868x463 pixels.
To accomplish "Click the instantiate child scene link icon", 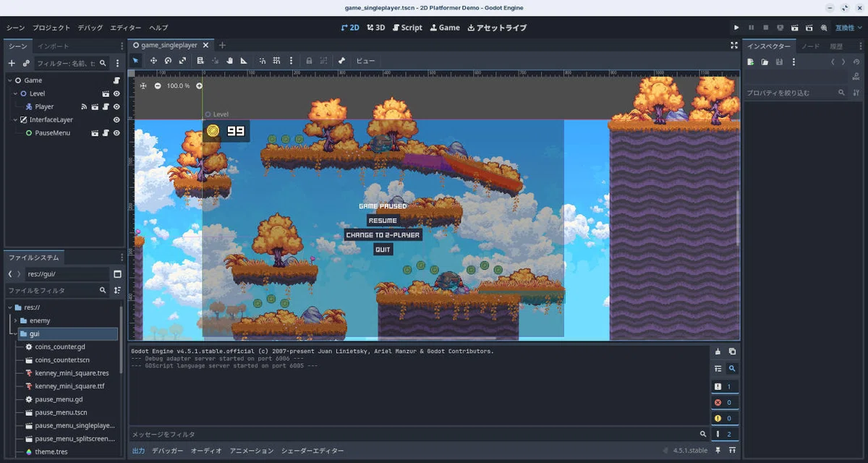I will coord(26,63).
